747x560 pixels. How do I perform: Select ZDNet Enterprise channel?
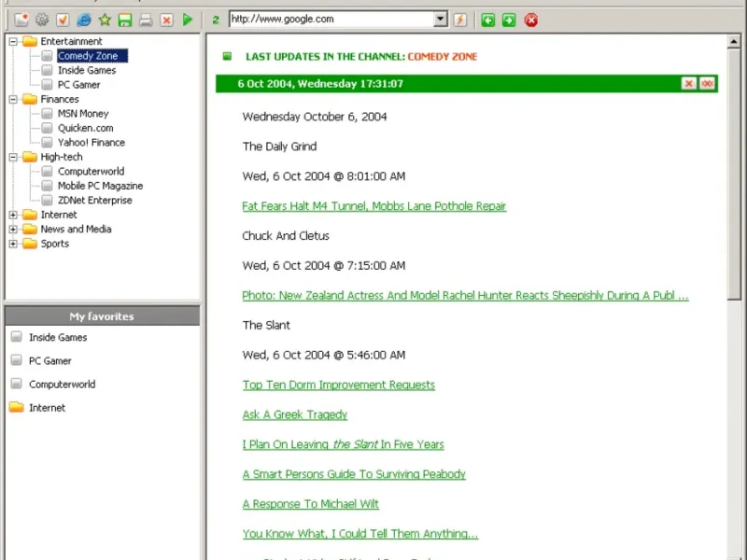pos(95,200)
